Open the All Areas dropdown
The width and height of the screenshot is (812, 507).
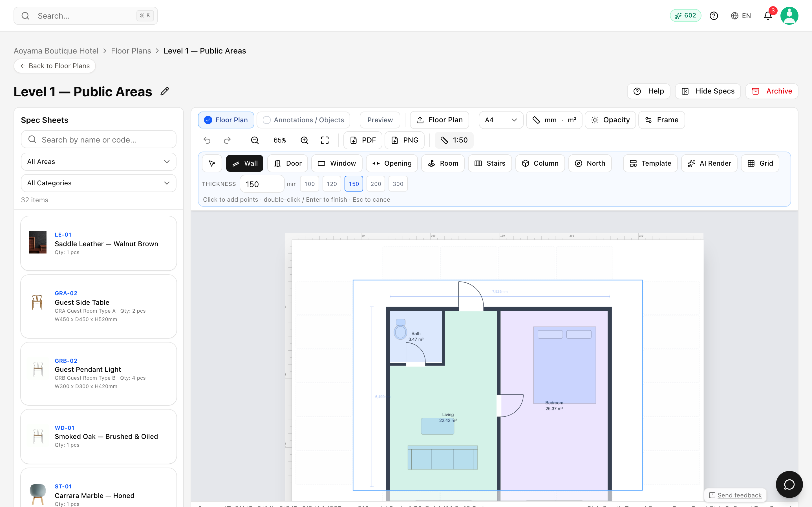tap(99, 162)
